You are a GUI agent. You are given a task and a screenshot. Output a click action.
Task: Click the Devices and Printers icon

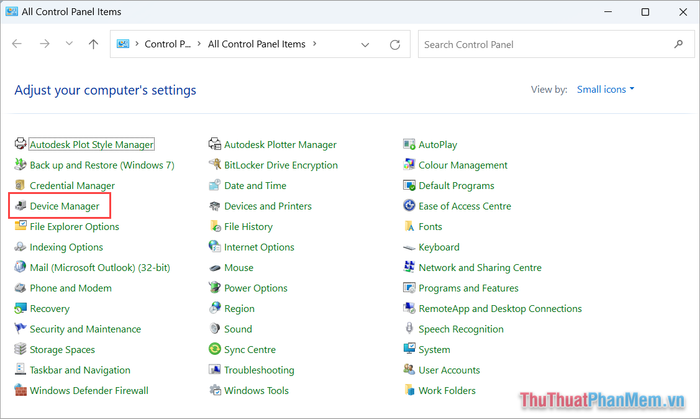tap(215, 205)
